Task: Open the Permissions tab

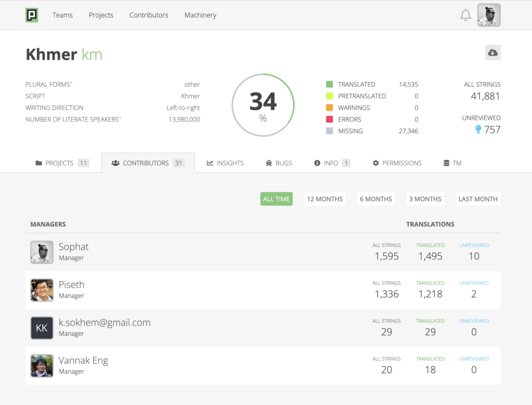Action: coord(397,163)
